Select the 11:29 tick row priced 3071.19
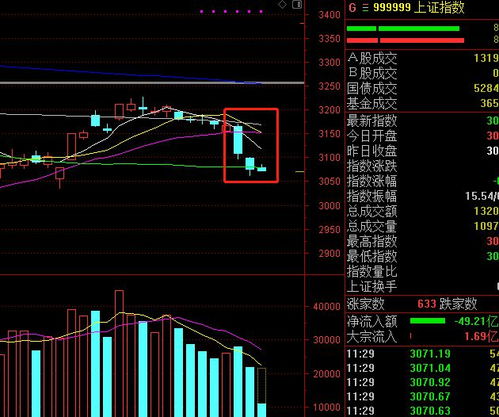Viewport: 499px width, 417px height. tap(422, 354)
